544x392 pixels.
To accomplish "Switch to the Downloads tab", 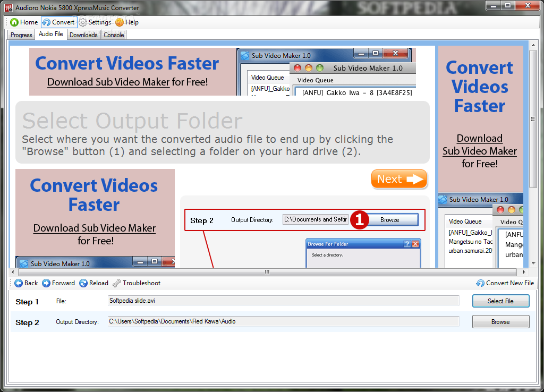I will (x=83, y=35).
